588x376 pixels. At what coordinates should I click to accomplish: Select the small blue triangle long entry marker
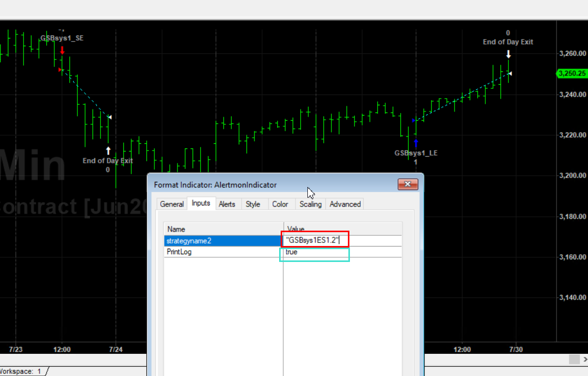pyautogui.click(x=414, y=120)
